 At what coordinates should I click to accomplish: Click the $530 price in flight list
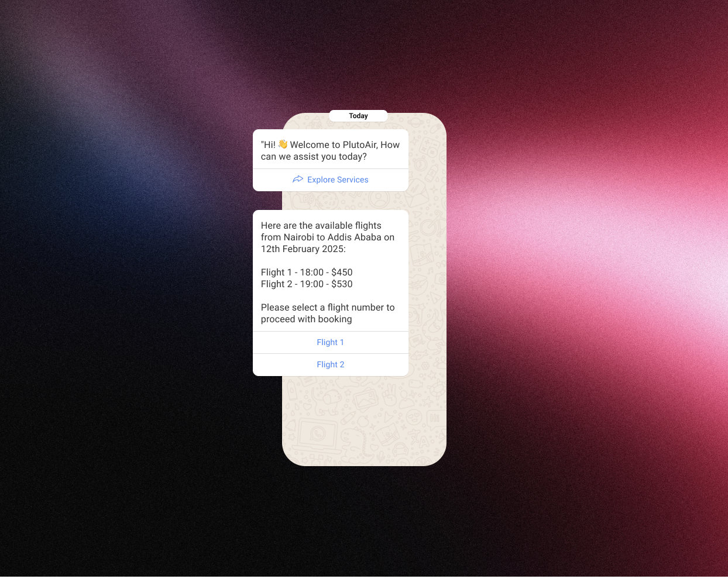point(342,284)
